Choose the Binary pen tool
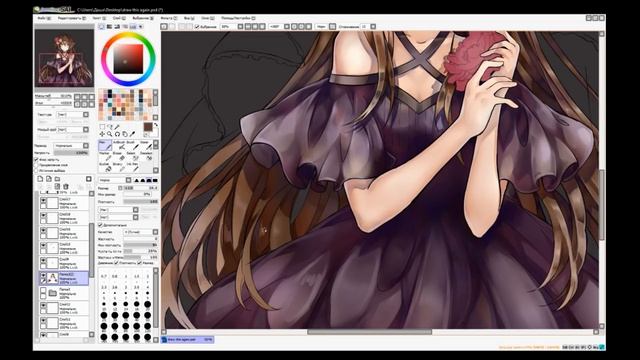This screenshot has width=640, height=360. (x=119, y=168)
